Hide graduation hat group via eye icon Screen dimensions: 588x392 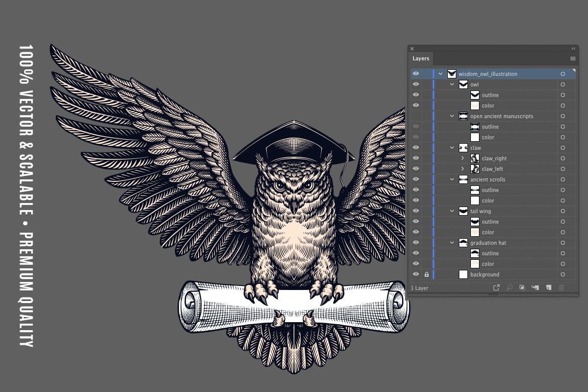(x=416, y=242)
